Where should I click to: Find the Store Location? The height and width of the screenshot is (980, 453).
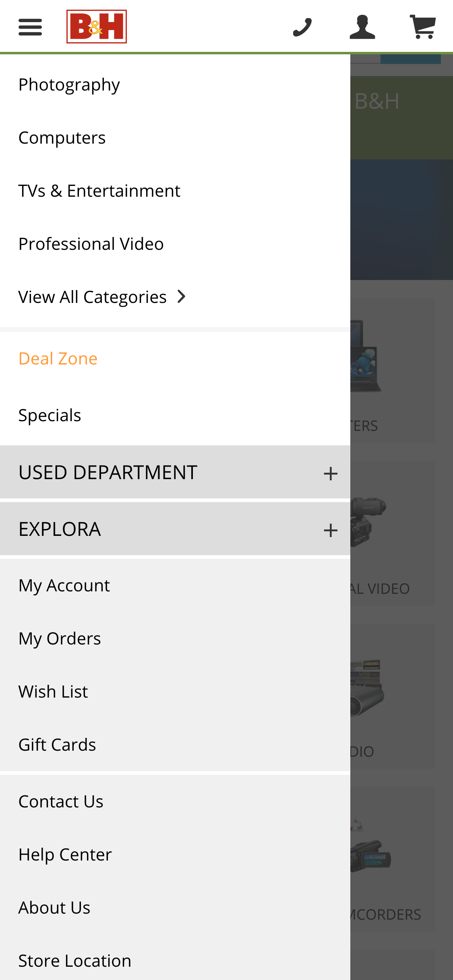coord(74,960)
